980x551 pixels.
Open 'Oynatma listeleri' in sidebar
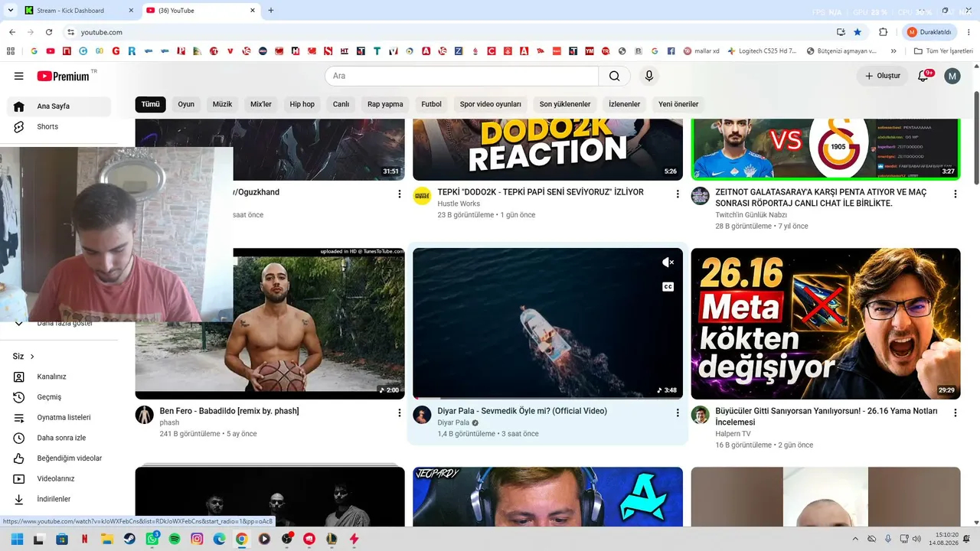pyautogui.click(x=64, y=418)
